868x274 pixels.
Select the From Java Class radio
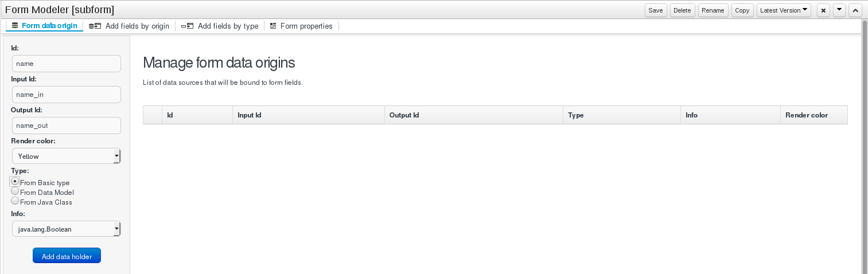click(15, 201)
